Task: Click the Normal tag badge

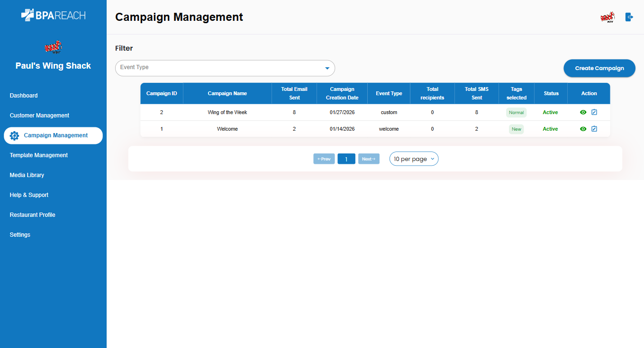Action: click(x=516, y=113)
